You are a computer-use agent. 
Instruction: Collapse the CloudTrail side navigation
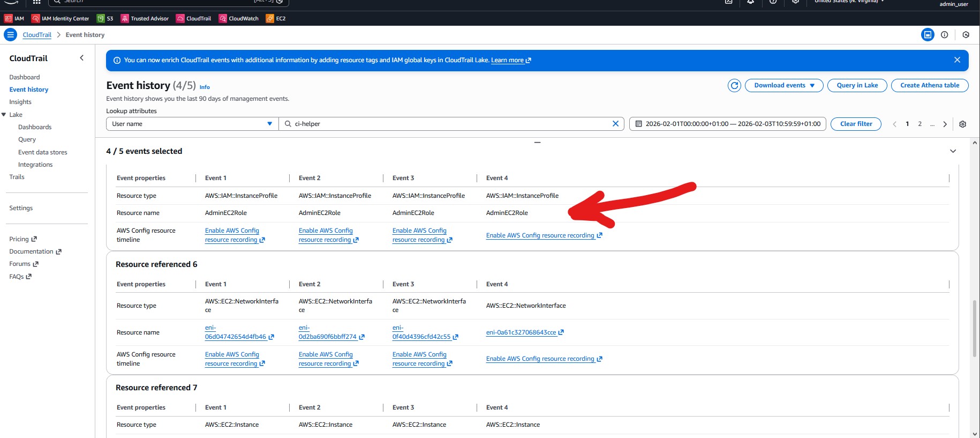81,58
